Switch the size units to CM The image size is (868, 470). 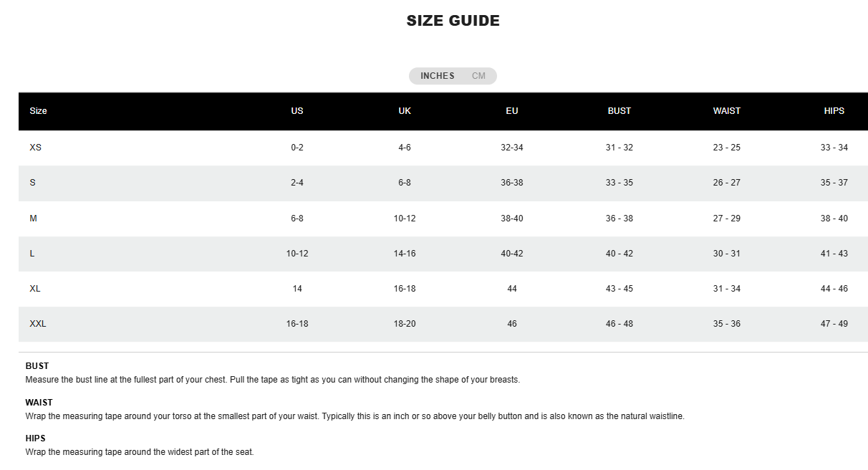point(478,76)
